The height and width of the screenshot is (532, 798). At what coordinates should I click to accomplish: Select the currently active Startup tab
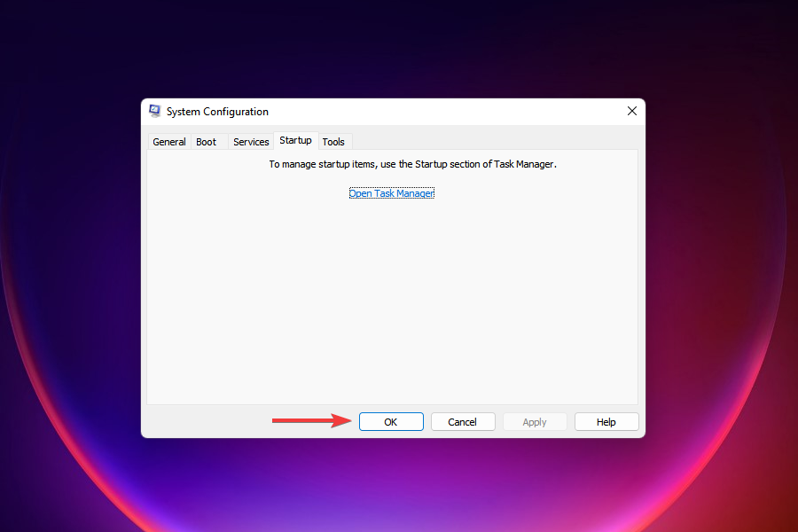tap(295, 140)
